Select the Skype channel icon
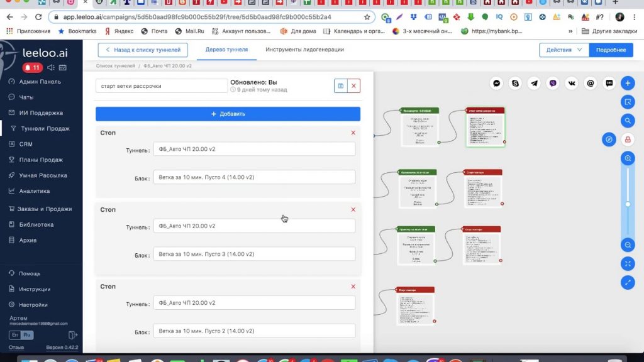Viewport: 644px width, 362px height. pyautogui.click(x=515, y=84)
